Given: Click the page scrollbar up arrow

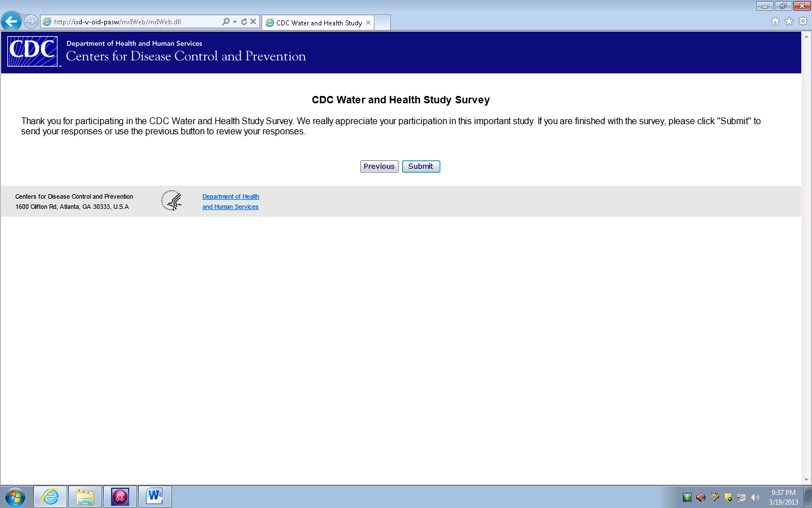Looking at the screenshot, I should tap(806, 36).
